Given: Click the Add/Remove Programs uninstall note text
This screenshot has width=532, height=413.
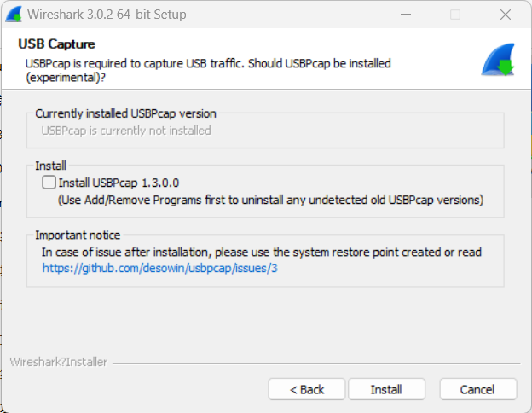Looking at the screenshot, I should (x=270, y=200).
